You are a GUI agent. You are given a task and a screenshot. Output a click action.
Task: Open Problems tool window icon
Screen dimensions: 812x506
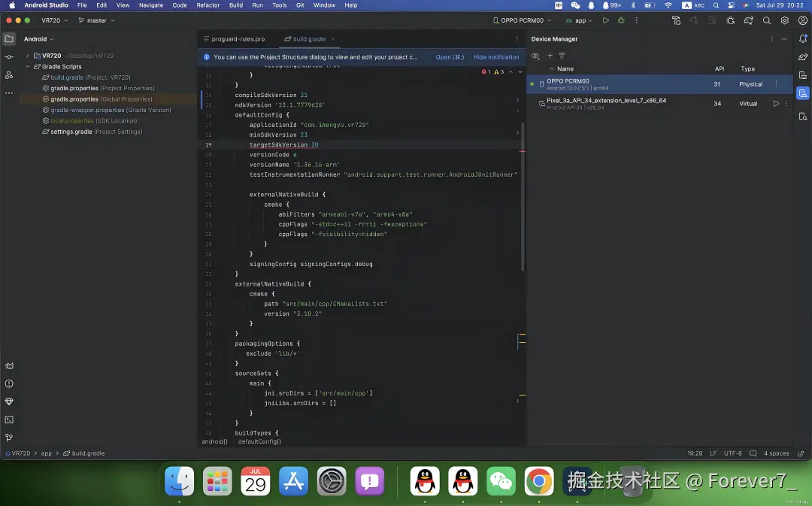click(9, 383)
